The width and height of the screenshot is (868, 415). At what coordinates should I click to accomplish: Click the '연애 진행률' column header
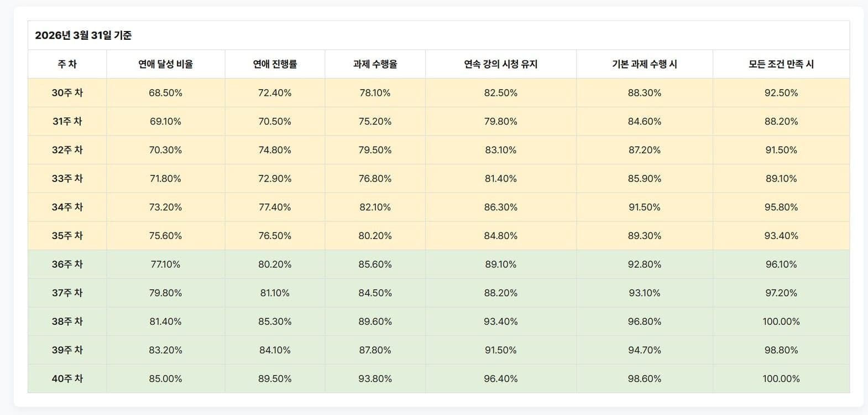275,64
